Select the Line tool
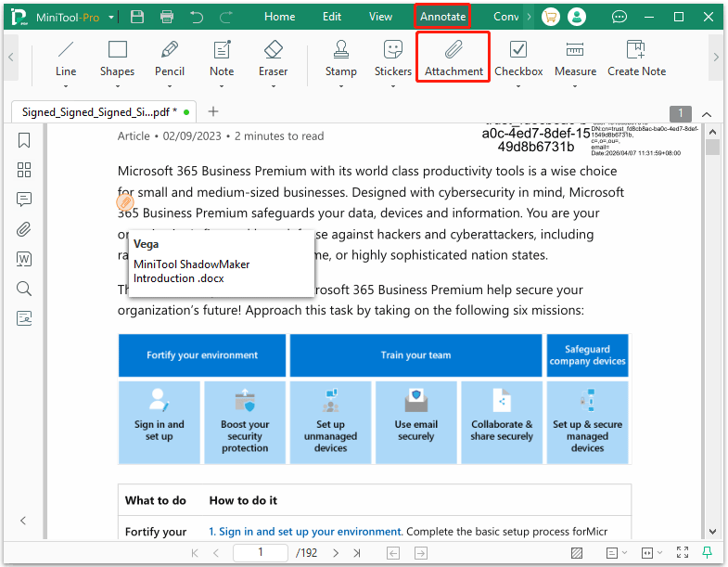 66,58
